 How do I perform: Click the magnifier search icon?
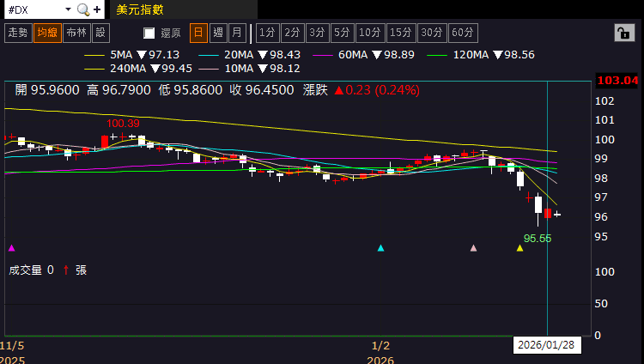click(82, 9)
